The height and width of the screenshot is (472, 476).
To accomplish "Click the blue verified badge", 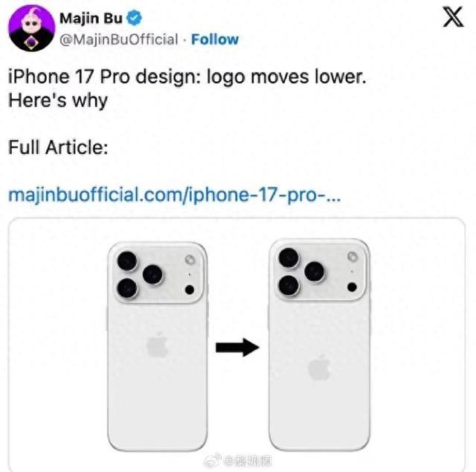I will tap(134, 17).
